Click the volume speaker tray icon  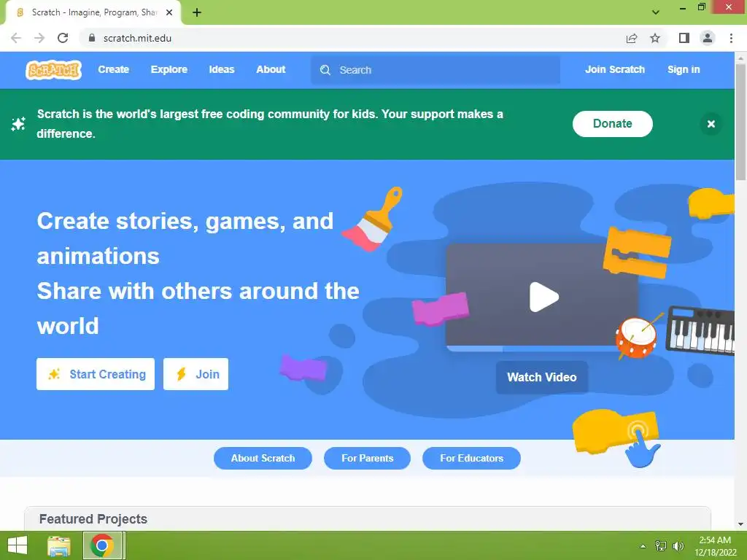(678, 545)
